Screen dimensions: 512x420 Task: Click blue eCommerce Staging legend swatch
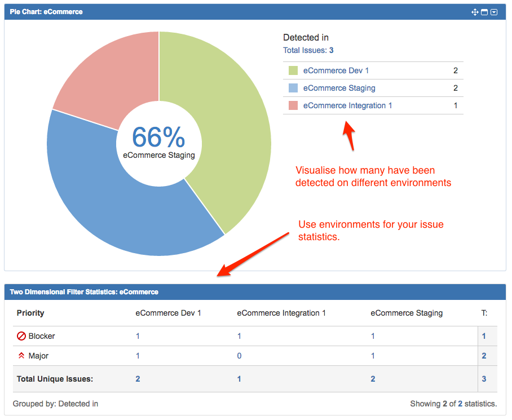(x=293, y=88)
